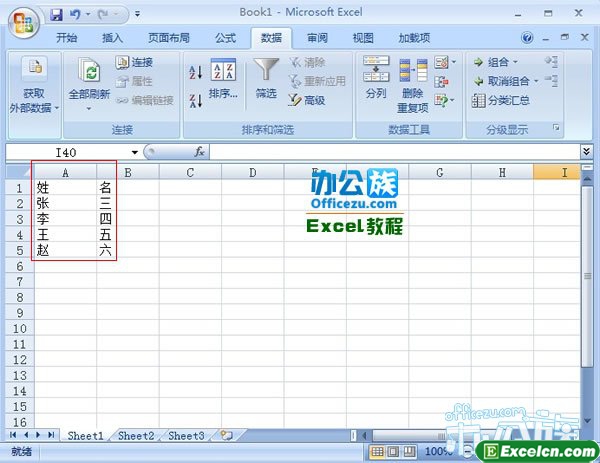Image resolution: width=600 pixels, height=463 pixels.
Task: Open the 审阅 ribbon tab
Action: click(x=317, y=38)
